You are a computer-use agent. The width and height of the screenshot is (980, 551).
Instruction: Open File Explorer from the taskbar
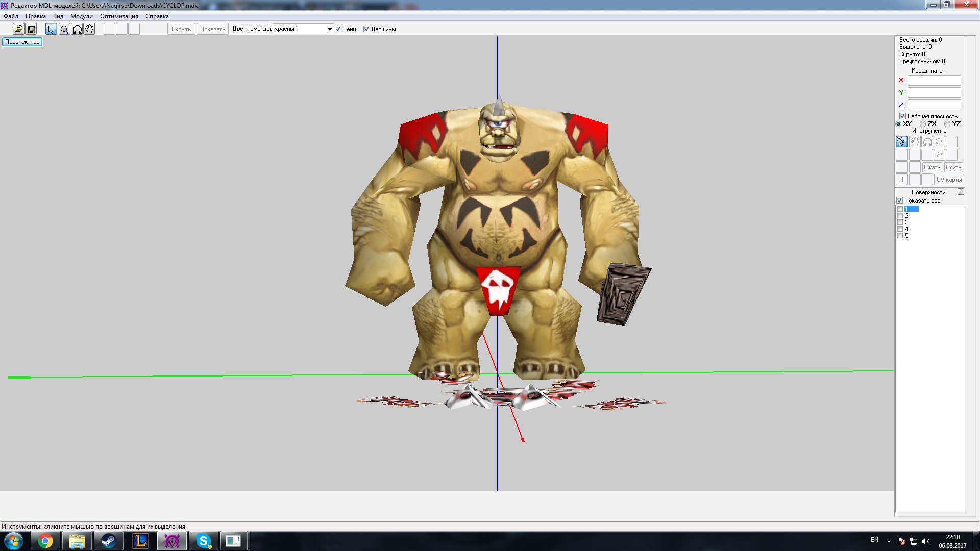[x=77, y=541]
